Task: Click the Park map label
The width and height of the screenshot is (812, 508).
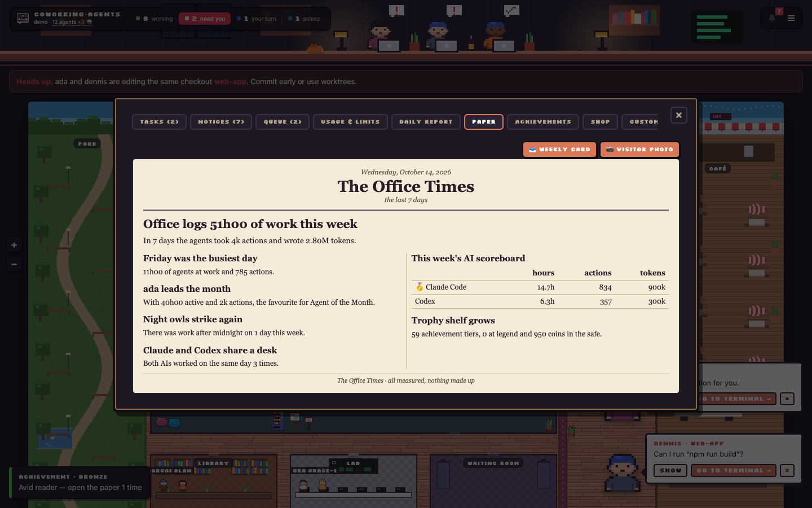Action: click(87, 144)
